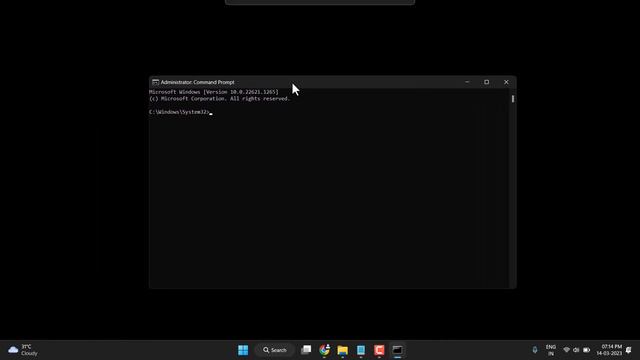Open the Windows Start menu
The image size is (640, 360).
pos(243,350)
